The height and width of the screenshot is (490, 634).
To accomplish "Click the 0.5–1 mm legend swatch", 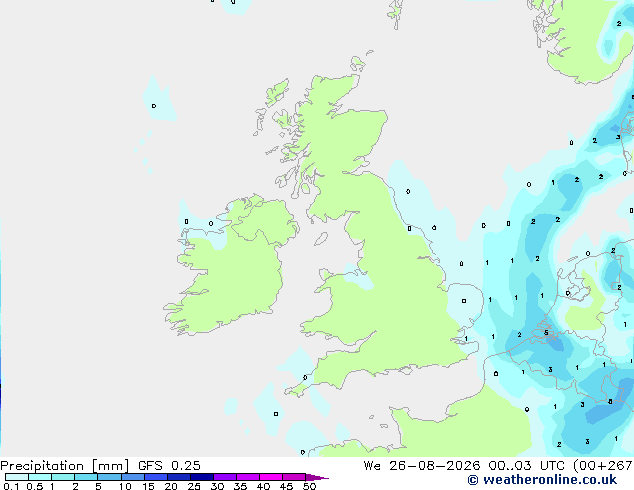I will tap(40, 477).
